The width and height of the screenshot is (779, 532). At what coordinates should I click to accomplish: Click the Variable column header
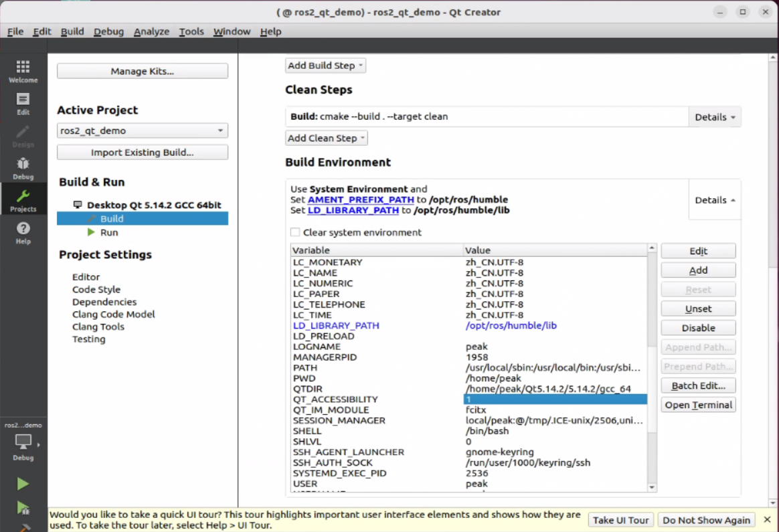[377, 250]
